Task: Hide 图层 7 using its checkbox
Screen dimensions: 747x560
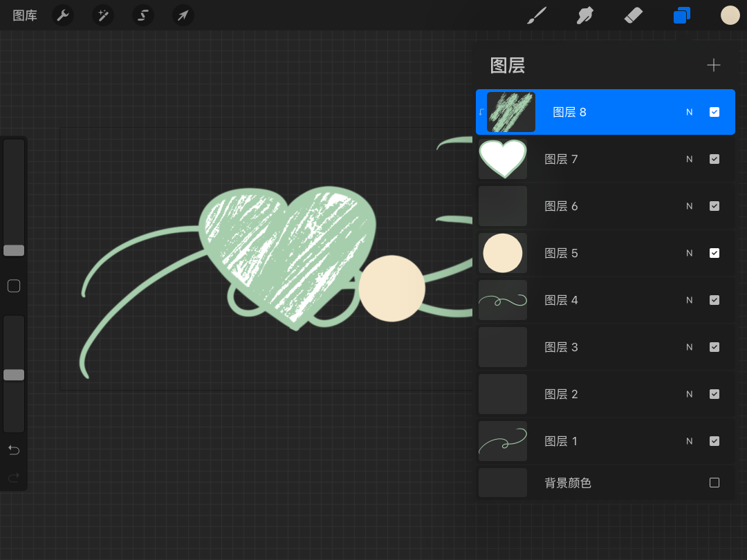Action: (714, 159)
